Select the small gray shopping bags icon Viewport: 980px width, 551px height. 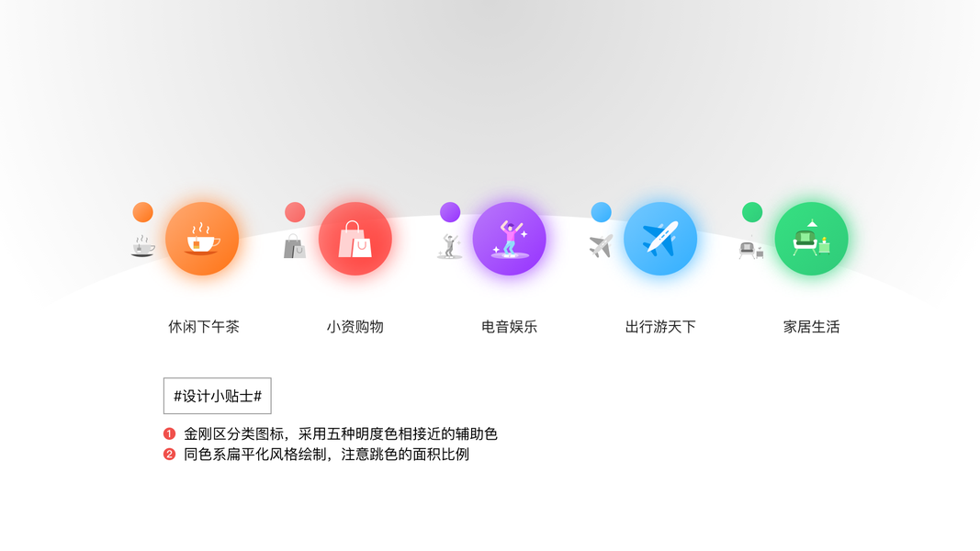[295, 246]
